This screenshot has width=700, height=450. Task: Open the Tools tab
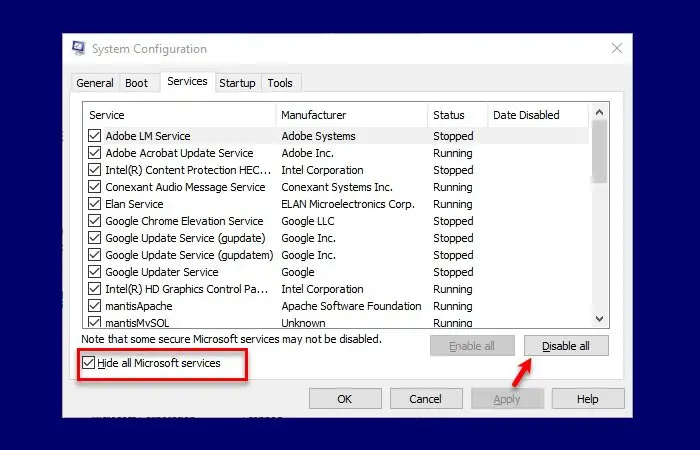coord(280,83)
